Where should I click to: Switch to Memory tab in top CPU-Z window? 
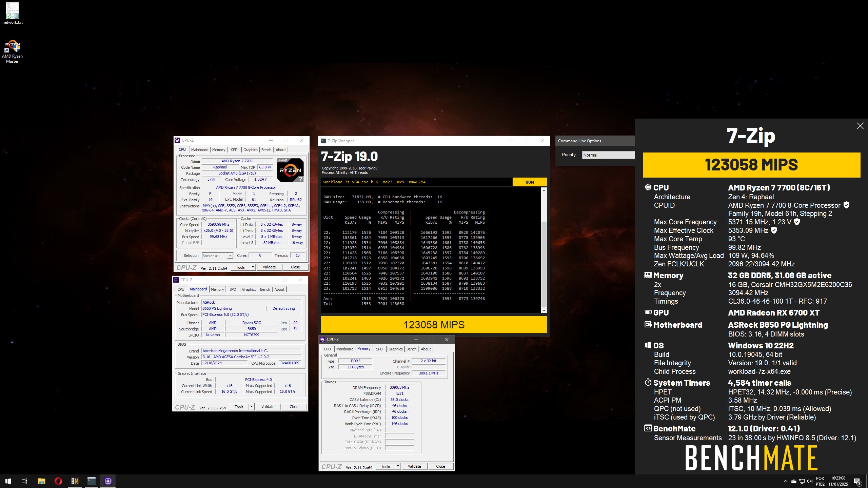219,150
